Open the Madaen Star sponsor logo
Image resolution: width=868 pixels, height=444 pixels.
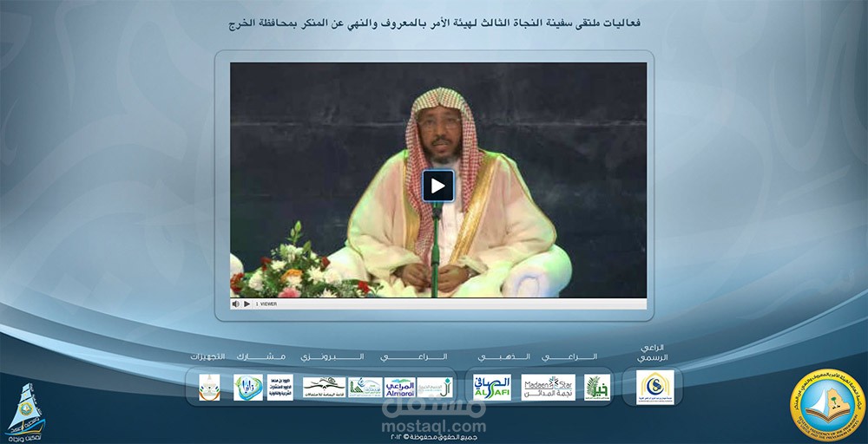click(x=548, y=387)
